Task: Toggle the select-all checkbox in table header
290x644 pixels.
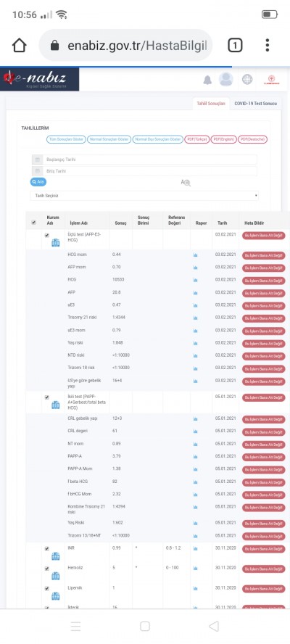Action: (33, 223)
